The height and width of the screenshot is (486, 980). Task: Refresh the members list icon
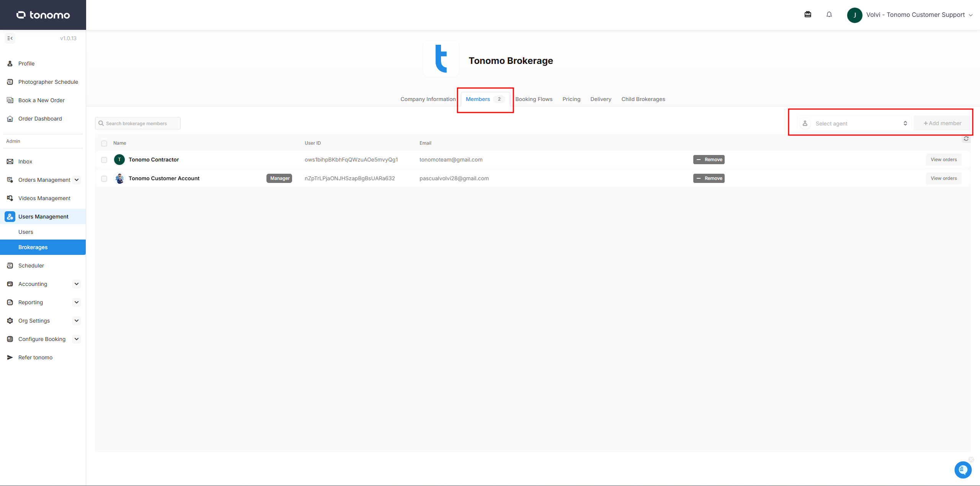[966, 139]
